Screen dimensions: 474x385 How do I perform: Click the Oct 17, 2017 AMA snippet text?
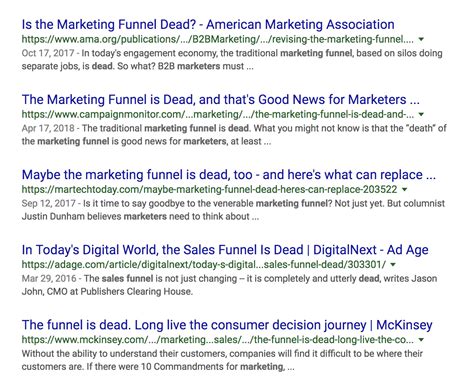pos(232,60)
